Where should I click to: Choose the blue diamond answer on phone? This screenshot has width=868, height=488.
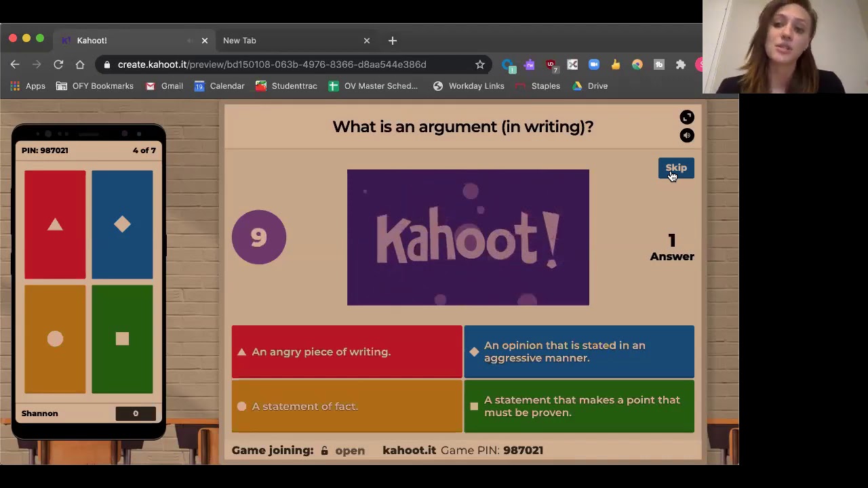(122, 224)
